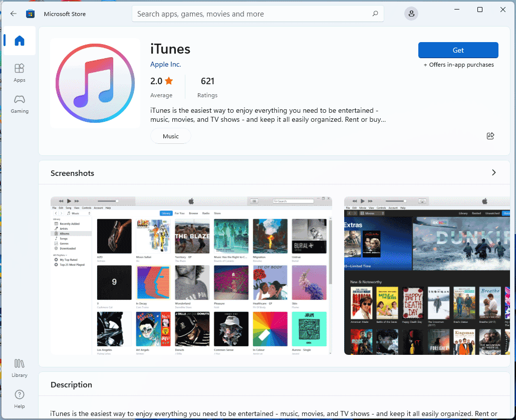Open the Gaming sidebar section

(20, 104)
